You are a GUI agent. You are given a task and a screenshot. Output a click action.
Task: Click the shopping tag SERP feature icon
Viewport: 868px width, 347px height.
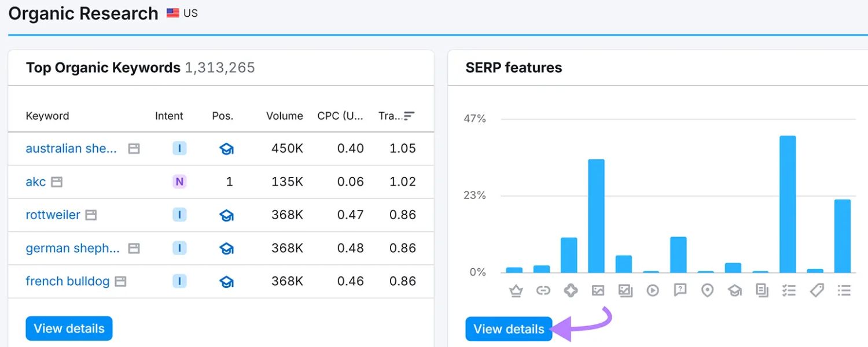[816, 290]
